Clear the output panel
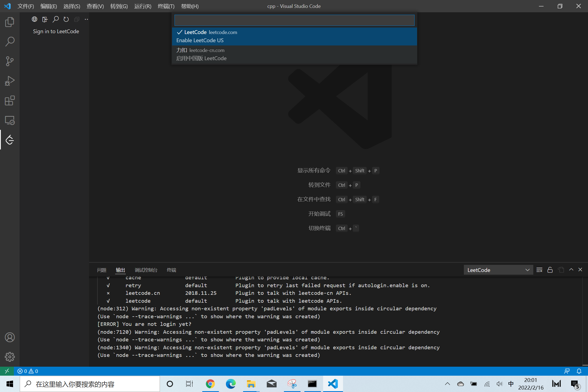 539,270
